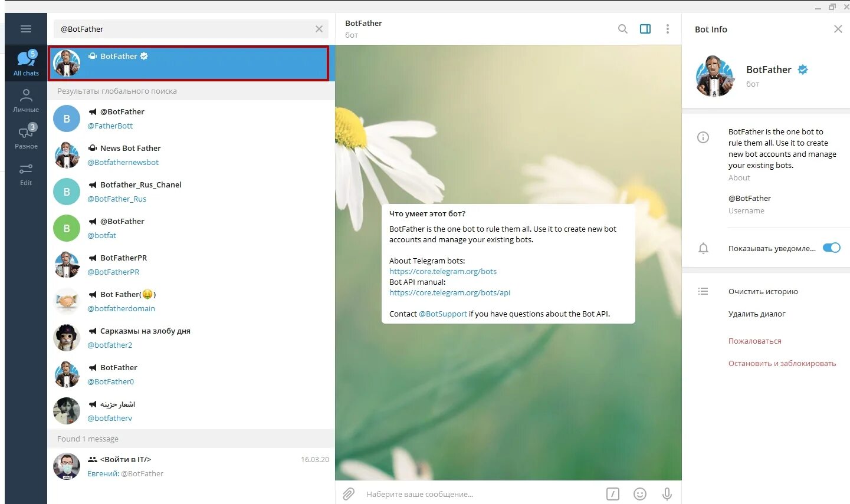Click the list icon beside Очистить историю
The image size is (850, 504).
(x=703, y=291)
